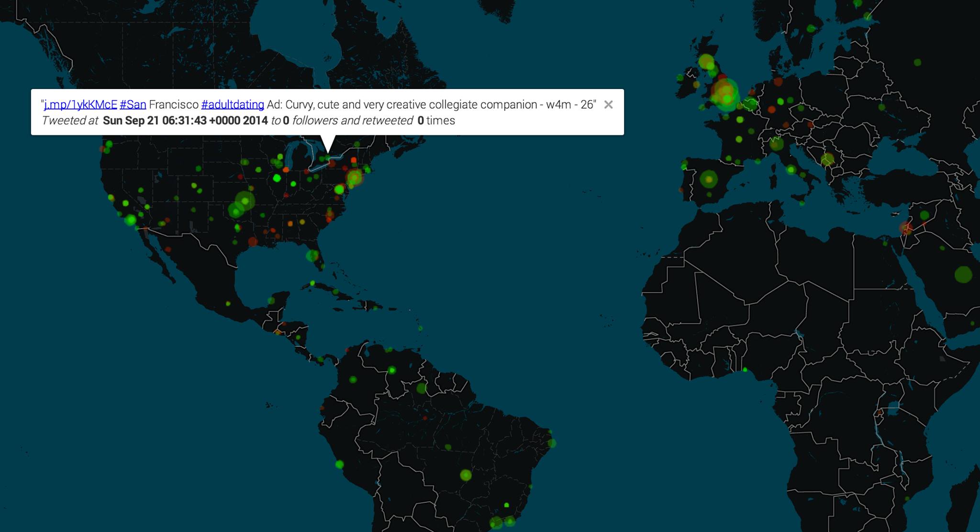Select the green marker in Southern California
Viewport: 980px width, 532px height.
click(131, 220)
